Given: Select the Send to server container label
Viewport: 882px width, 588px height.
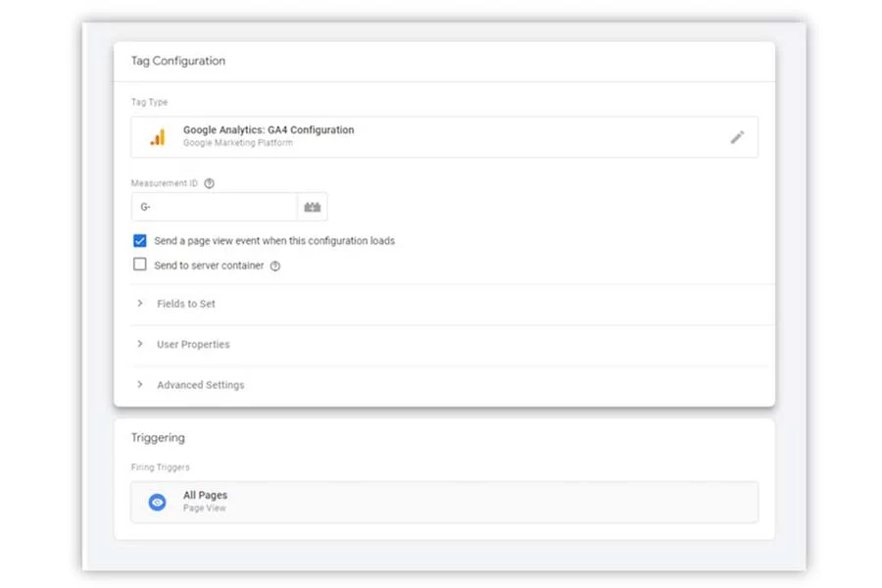Looking at the screenshot, I should pyautogui.click(x=209, y=266).
